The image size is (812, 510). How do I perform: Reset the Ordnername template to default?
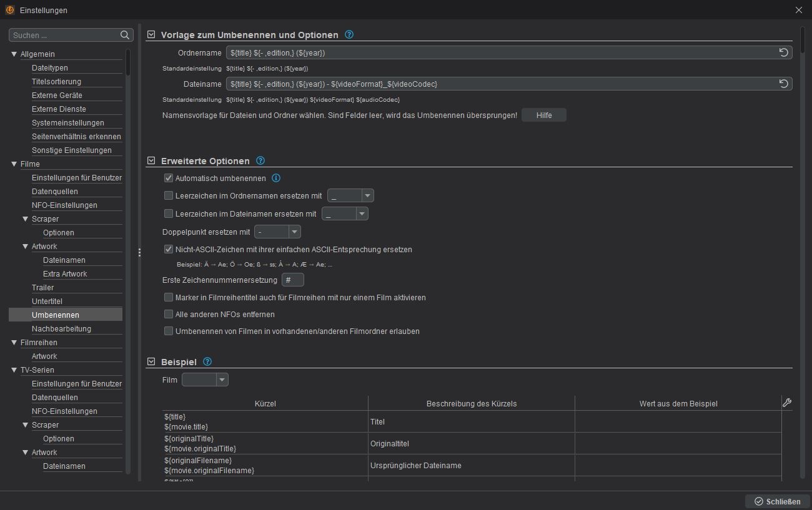pyautogui.click(x=784, y=52)
